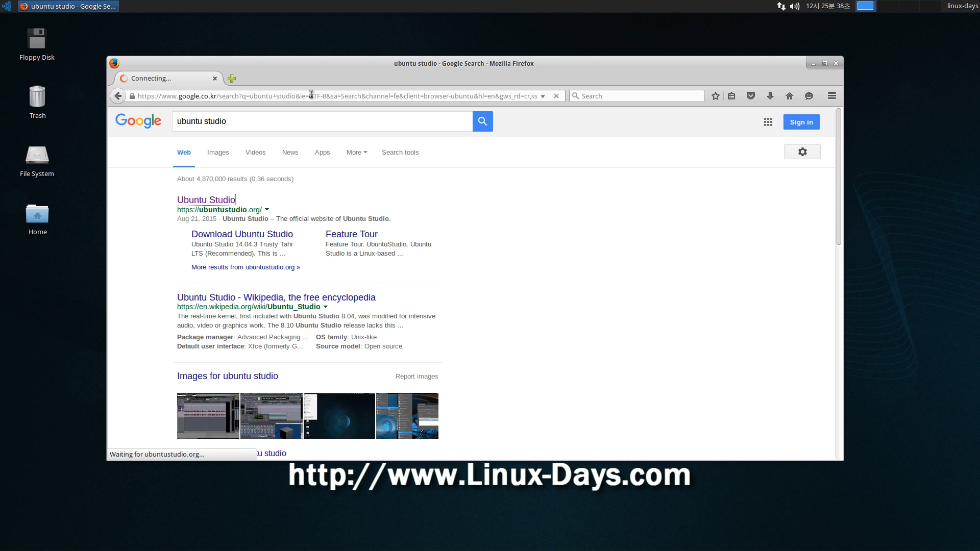Screen dimensions: 980x551
Task: Stop page loading with the X button
Action: click(x=556, y=96)
